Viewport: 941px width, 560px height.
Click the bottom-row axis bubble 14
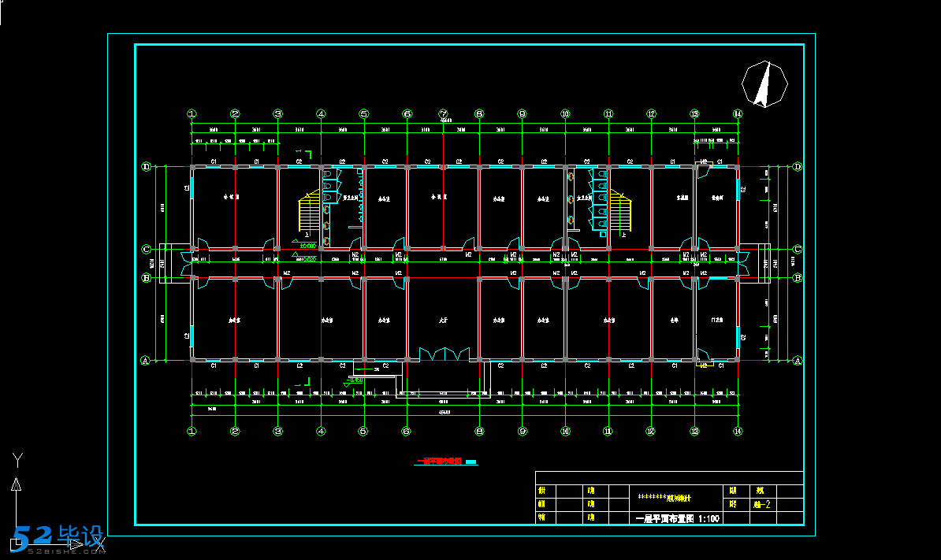coord(738,431)
